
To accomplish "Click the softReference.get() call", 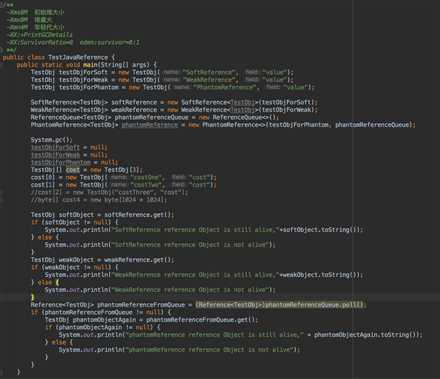I will coord(138,215).
